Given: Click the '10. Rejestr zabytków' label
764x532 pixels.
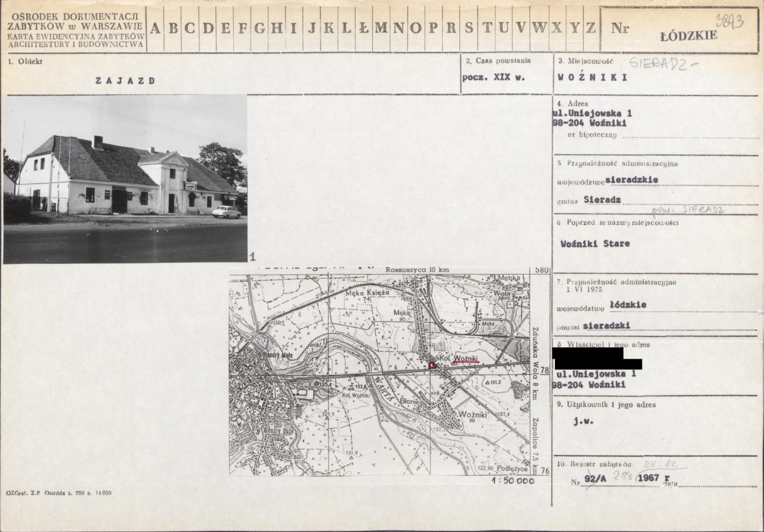Looking at the screenshot, I should point(595,464).
